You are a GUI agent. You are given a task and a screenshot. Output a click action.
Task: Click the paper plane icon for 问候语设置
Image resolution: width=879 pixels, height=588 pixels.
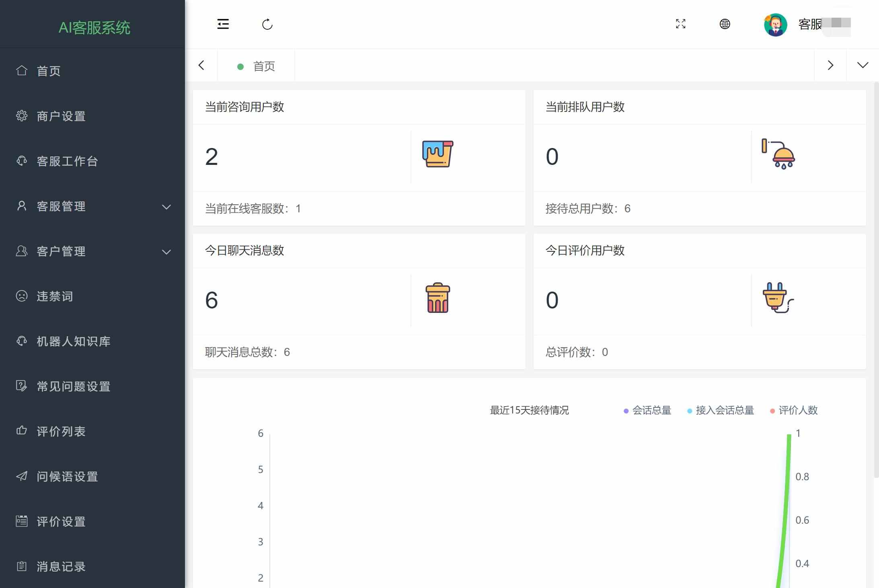pos(22,476)
